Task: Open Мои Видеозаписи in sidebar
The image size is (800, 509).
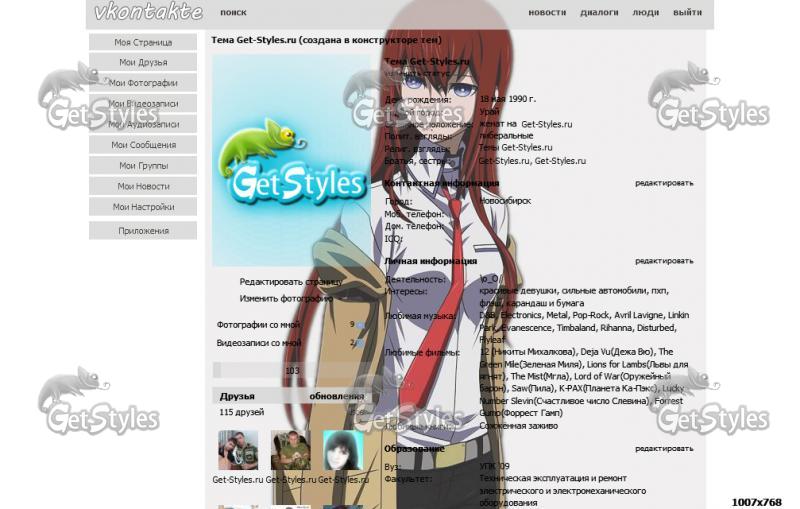Action: tap(143, 104)
